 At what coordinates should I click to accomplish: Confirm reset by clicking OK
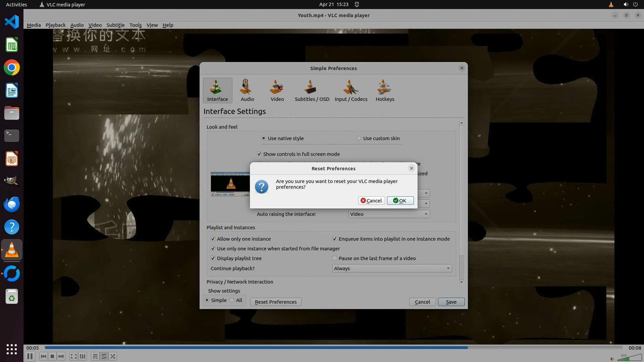tap(400, 201)
